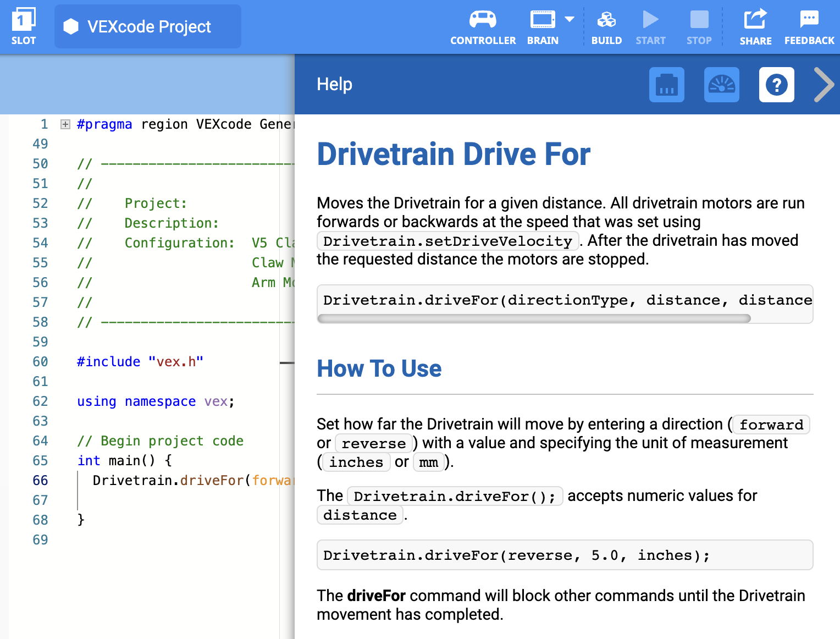This screenshot has width=840, height=639.
Task: Expand the collapsed pragma region
Action: (x=65, y=124)
